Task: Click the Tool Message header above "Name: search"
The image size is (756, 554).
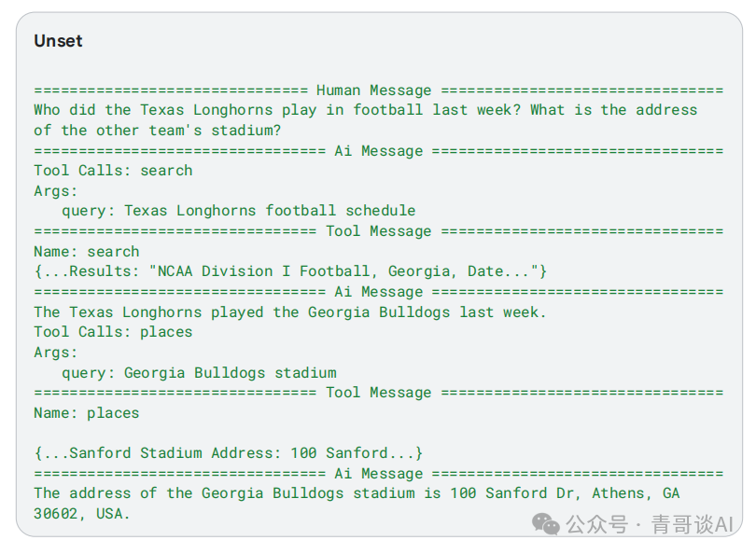Action: click(378, 231)
